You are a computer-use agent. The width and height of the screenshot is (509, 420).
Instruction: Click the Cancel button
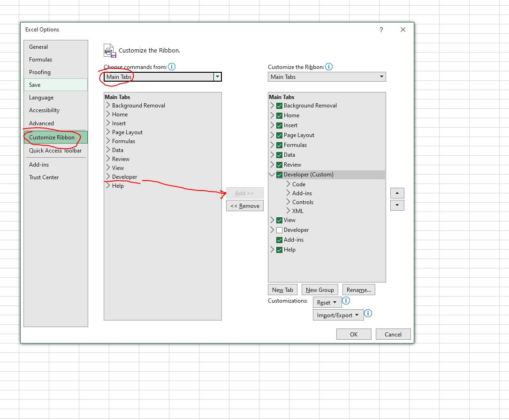point(393,334)
